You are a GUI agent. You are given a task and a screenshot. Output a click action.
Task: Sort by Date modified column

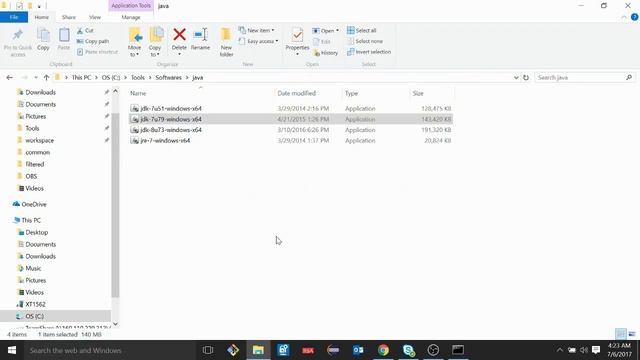(x=297, y=93)
